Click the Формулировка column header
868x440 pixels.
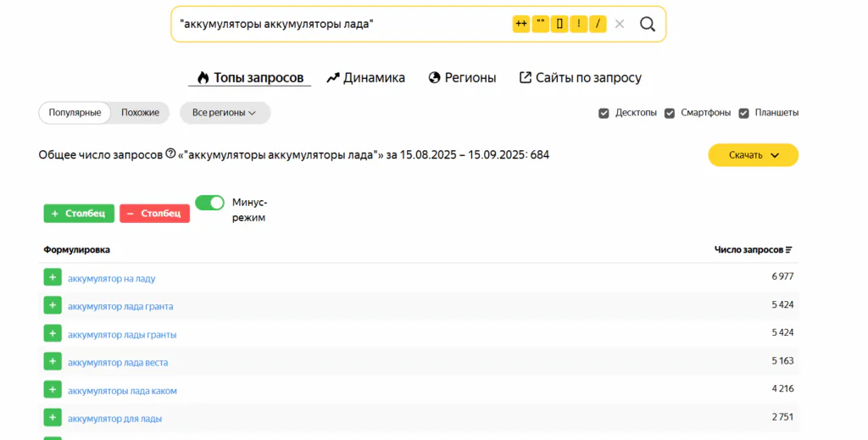[76, 249]
